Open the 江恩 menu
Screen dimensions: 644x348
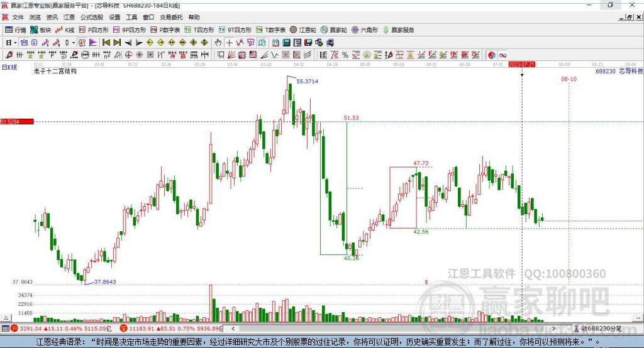[69, 17]
